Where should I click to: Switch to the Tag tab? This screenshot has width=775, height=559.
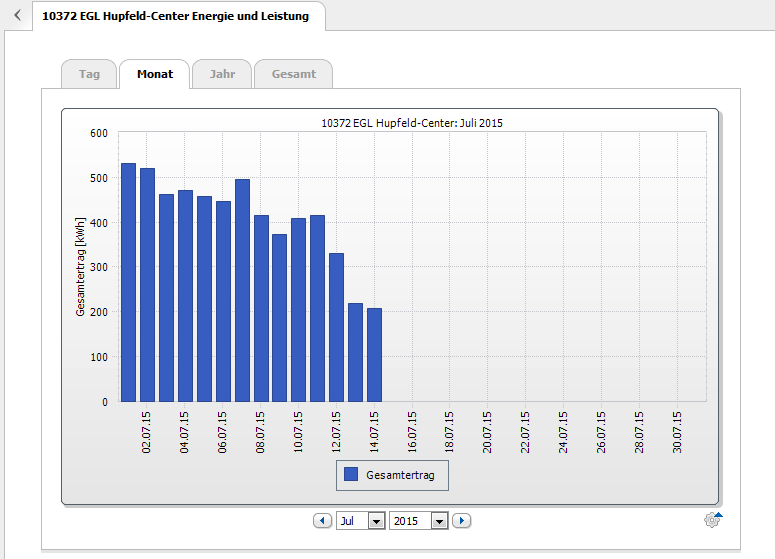click(x=89, y=74)
